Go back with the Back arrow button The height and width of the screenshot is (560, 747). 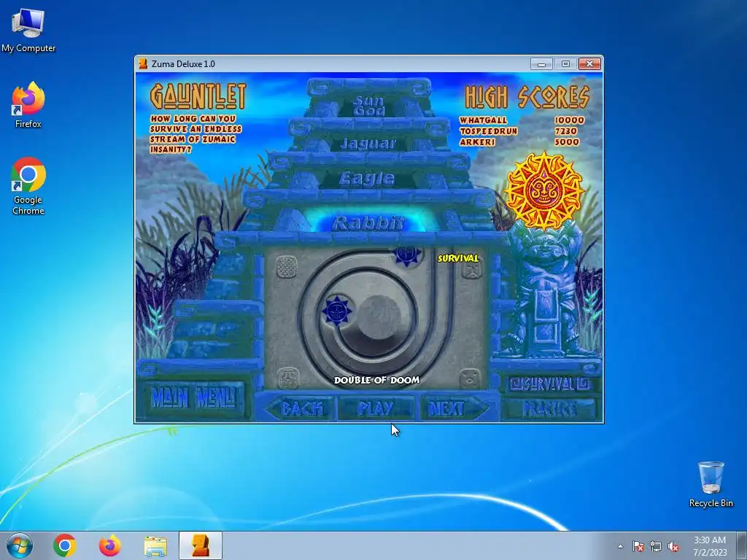(300, 408)
